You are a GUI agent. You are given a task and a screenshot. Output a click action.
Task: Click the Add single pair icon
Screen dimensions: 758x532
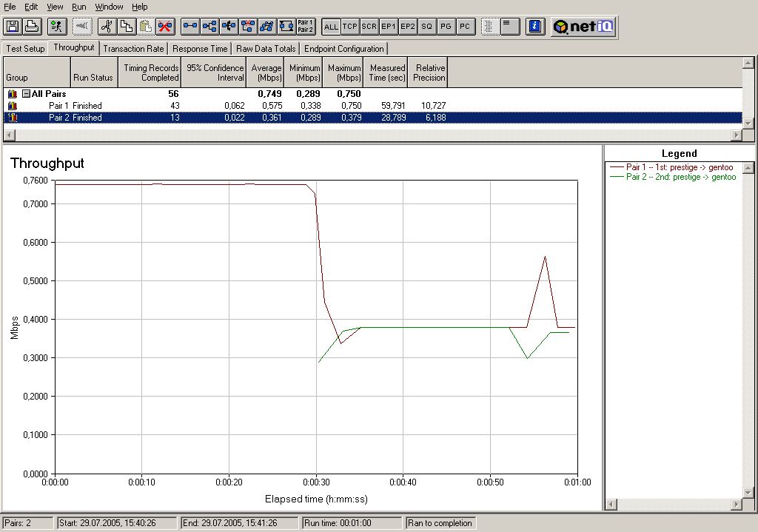click(x=190, y=26)
